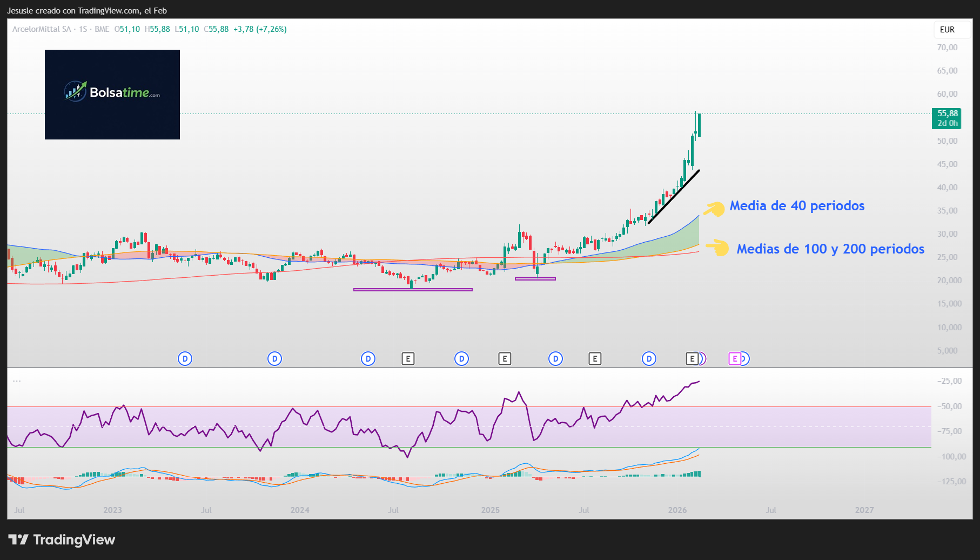Viewport: 980px width, 560px height.
Task: Select the purple support line under the 2024 lows
Action: (x=413, y=290)
